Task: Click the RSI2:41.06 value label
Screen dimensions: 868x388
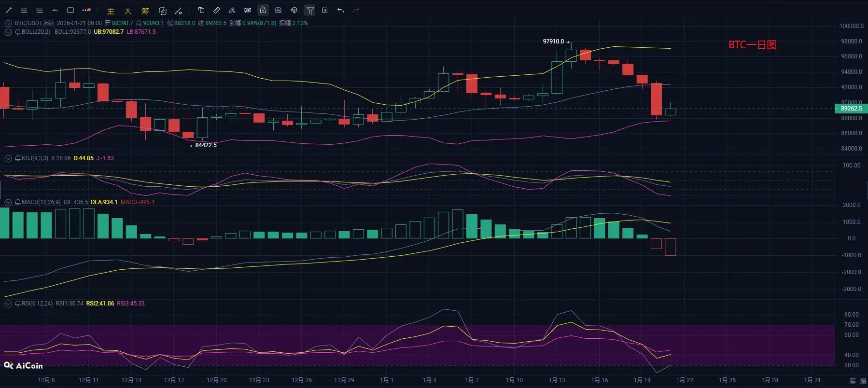Action: point(100,304)
